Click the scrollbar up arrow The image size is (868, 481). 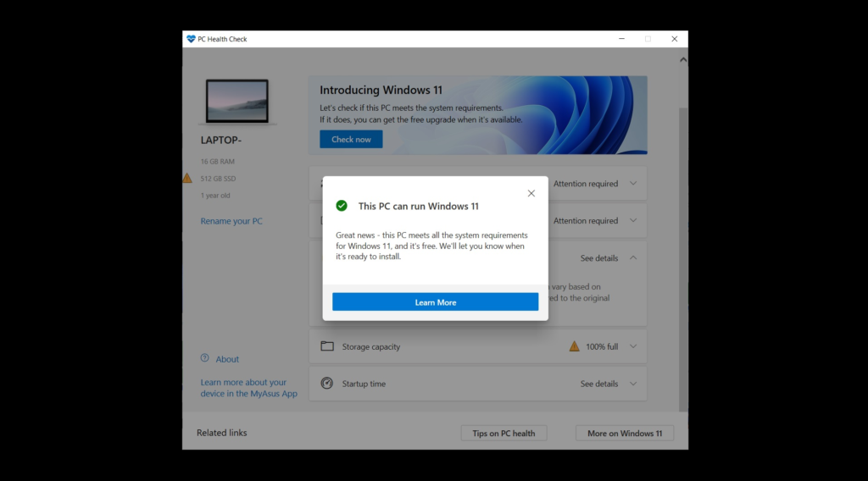point(682,60)
